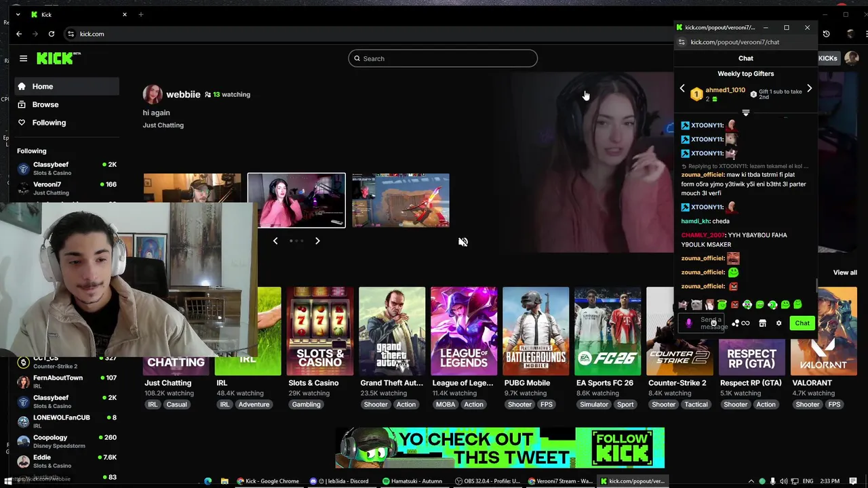Open webbiie featured streamer name
Image resolution: width=868 pixels, height=488 pixels.
[x=183, y=94]
